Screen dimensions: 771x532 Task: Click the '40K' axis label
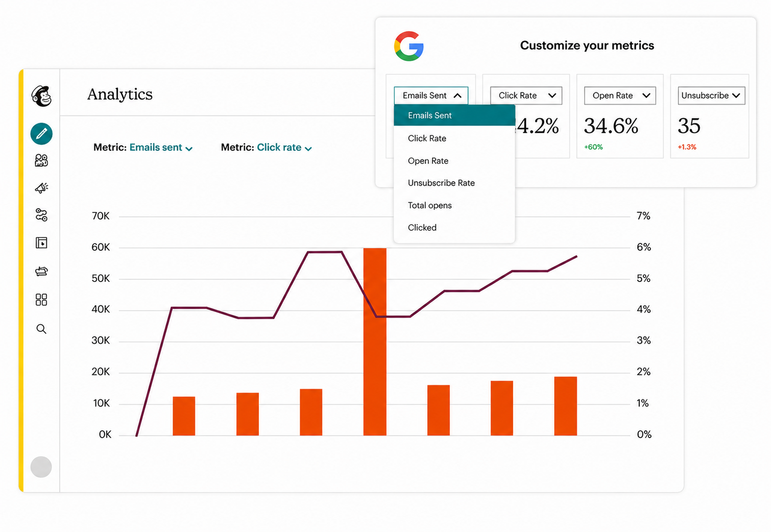101,309
